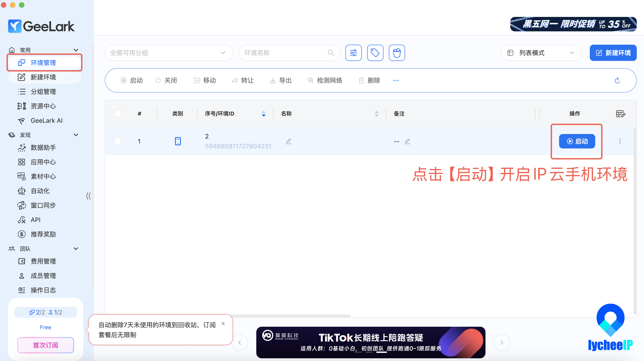Sort by 序号/环境ID column arrows
The height and width of the screenshot is (361, 644).
pyautogui.click(x=264, y=114)
